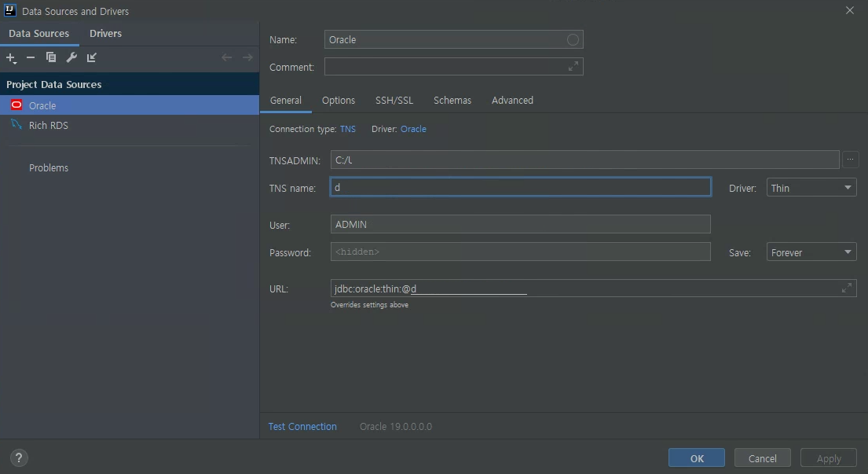Click the Project Data Sources header
868x474 pixels.
(x=130, y=84)
